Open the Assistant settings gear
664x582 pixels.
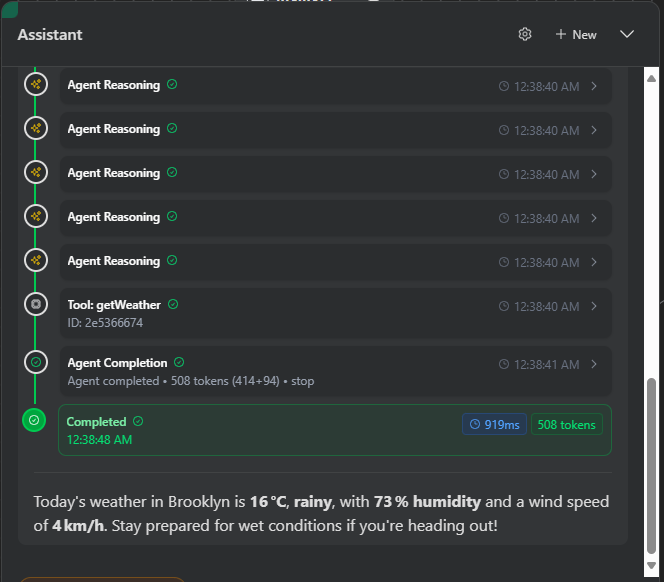(x=525, y=34)
